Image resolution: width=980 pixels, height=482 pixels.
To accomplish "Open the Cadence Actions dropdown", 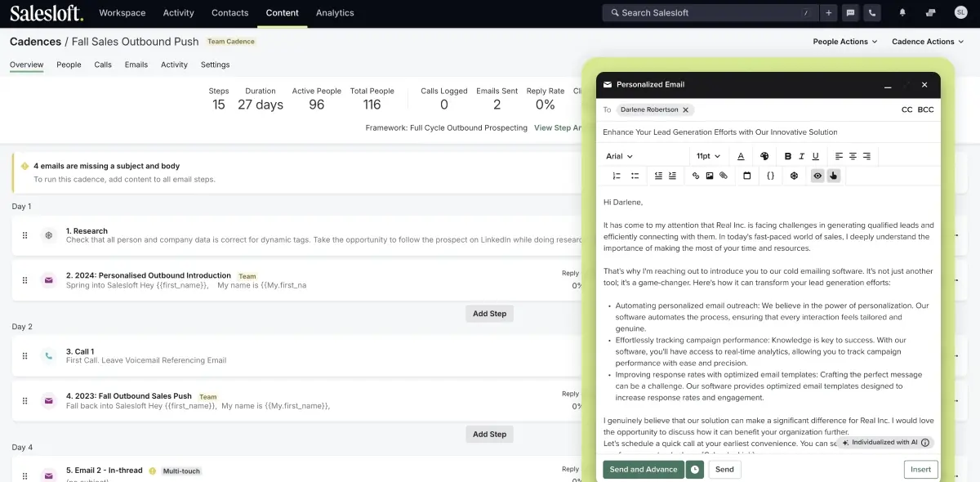I will coord(928,42).
